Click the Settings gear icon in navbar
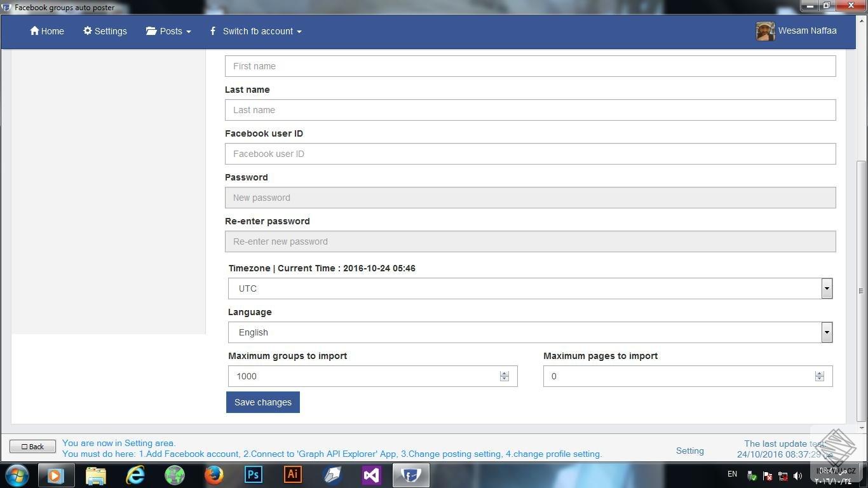 tap(88, 30)
